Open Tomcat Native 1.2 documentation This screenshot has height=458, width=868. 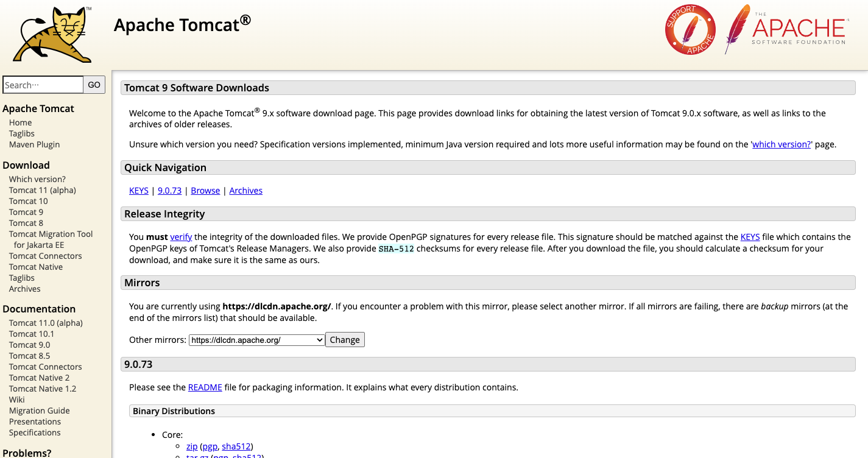pos(43,389)
